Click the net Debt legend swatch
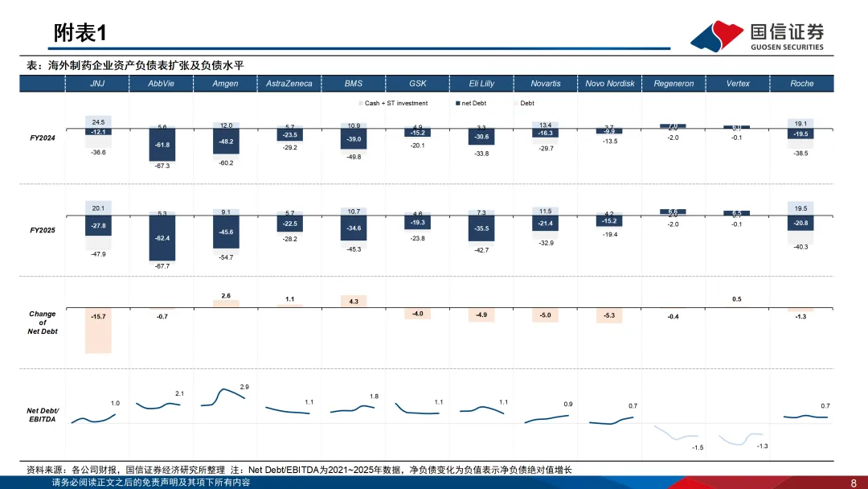The height and width of the screenshot is (489, 868). [458, 104]
